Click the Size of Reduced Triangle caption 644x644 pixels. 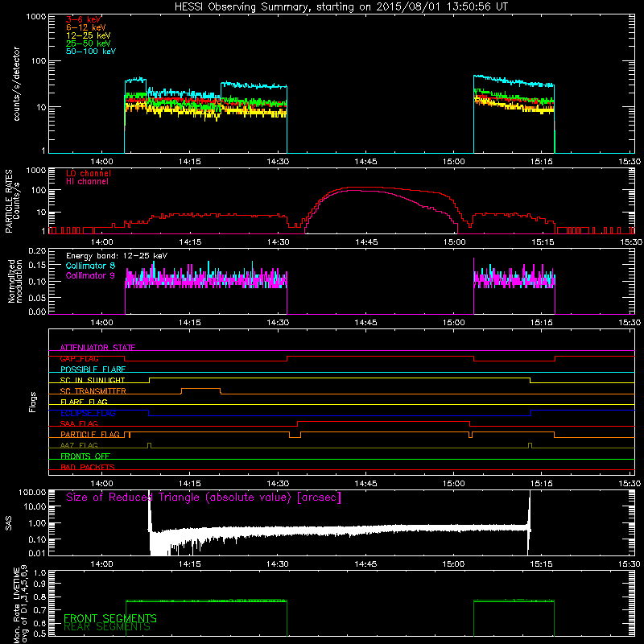point(204,497)
